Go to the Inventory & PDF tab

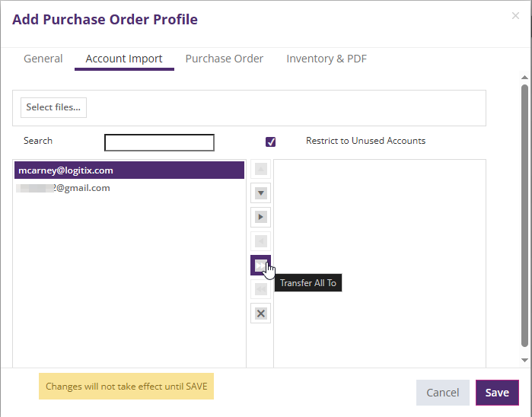click(327, 59)
